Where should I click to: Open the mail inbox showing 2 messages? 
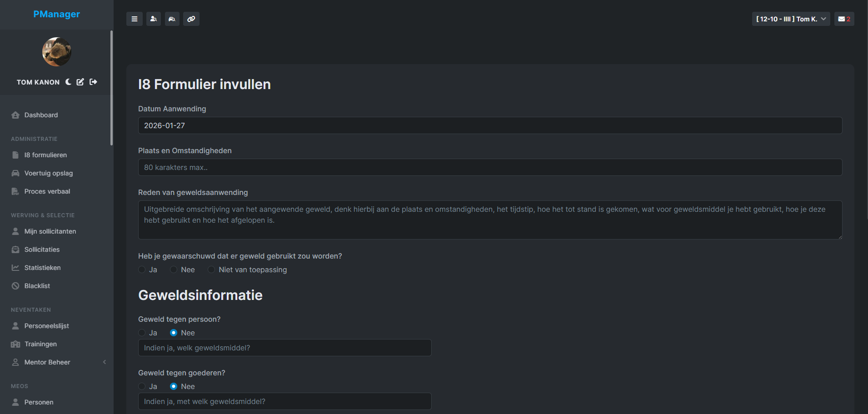[x=843, y=19]
